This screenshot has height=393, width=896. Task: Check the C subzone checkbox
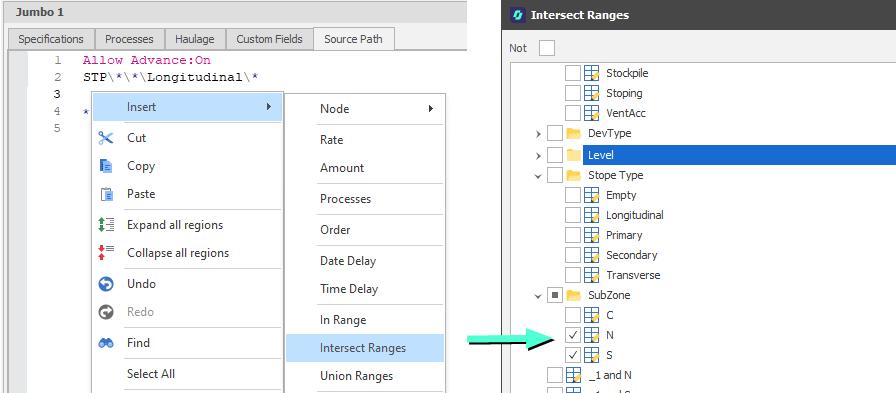click(573, 315)
